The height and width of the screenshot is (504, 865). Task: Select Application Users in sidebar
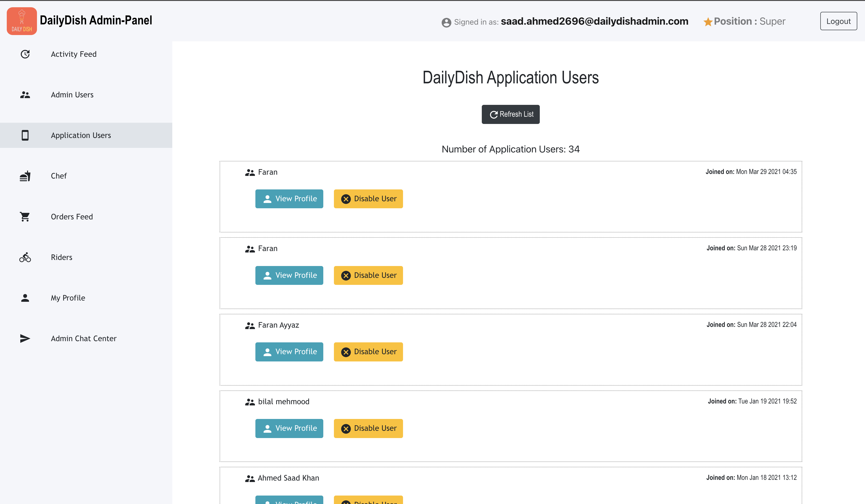(86, 135)
